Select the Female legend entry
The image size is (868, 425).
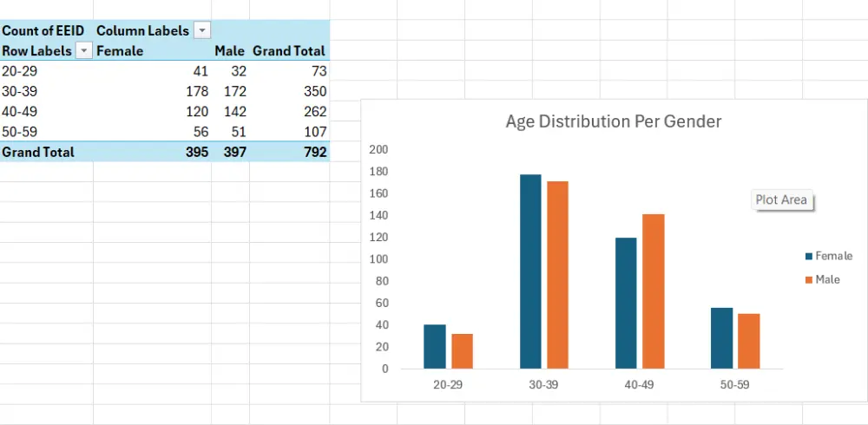pos(829,256)
